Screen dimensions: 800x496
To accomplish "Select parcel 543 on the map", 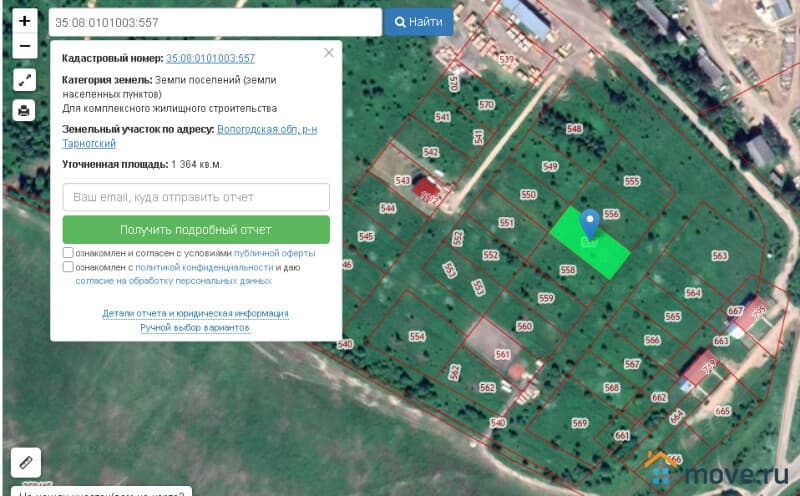I will 403,181.
